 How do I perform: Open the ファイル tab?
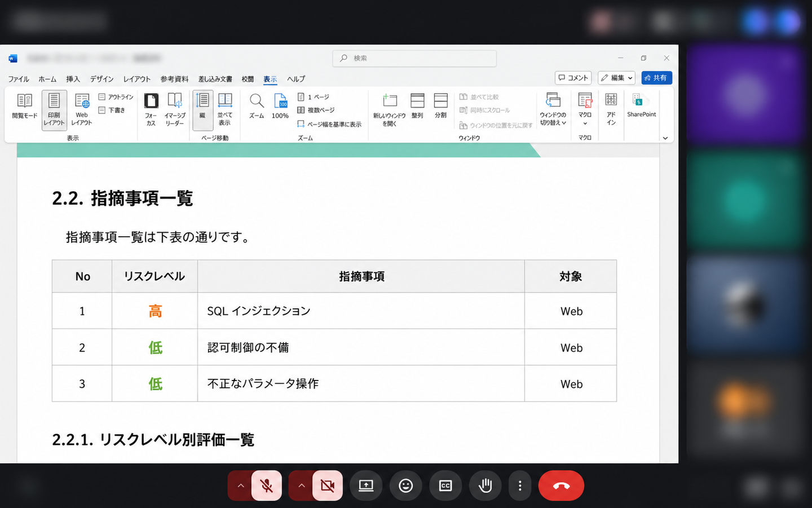pos(19,79)
